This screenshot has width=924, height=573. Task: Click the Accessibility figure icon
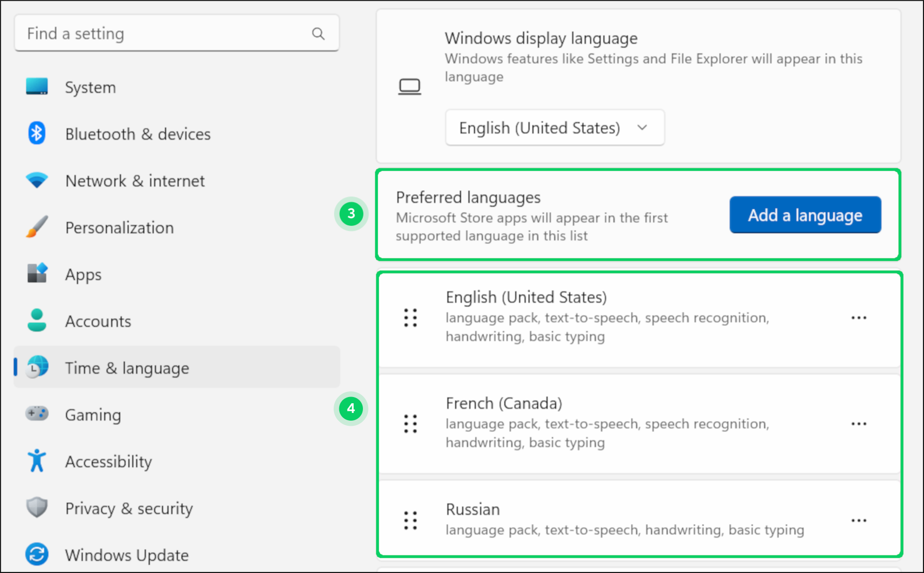point(37,461)
